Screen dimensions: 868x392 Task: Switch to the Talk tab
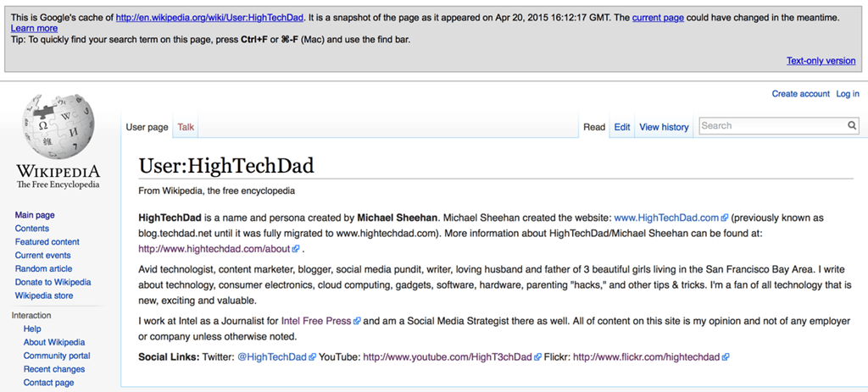point(186,127)
